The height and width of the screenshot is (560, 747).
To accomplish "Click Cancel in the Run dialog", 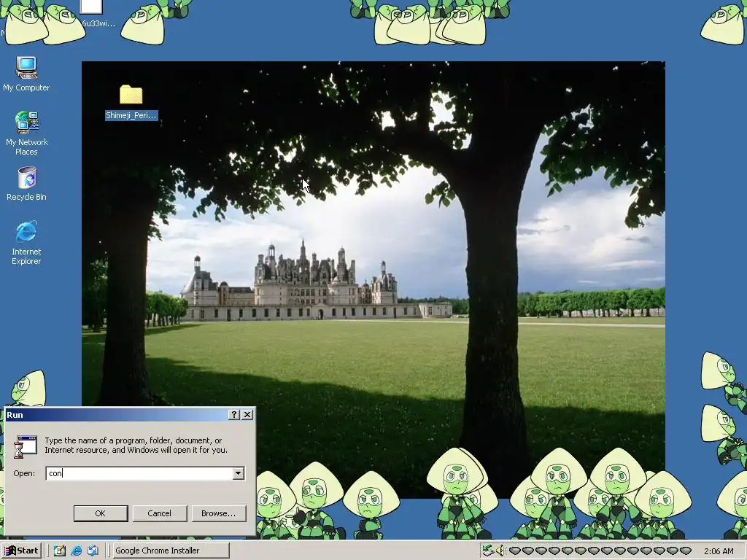I will click(x=160, y=513).
